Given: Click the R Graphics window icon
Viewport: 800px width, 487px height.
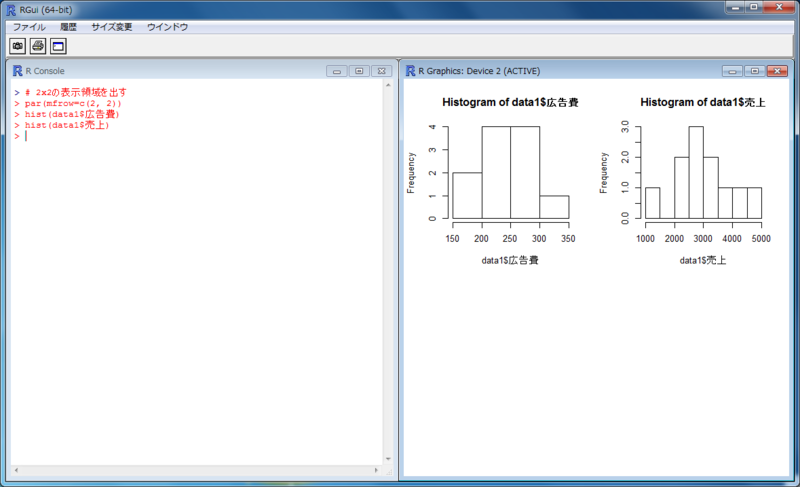Looking at the screenshot, I should point(410,71).
